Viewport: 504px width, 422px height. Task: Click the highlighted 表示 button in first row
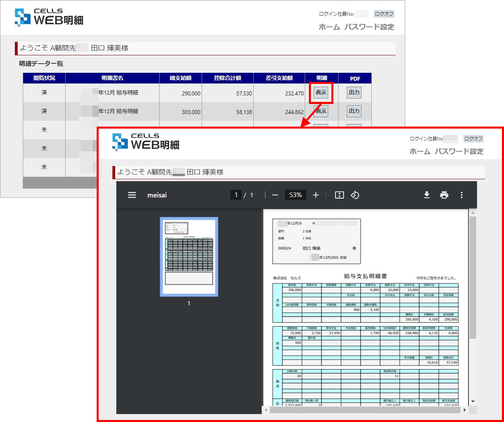point(321,92)
